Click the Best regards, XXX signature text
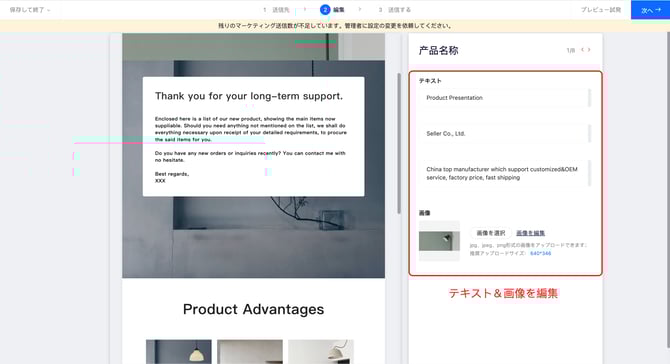This screenshot has height=364, width=670. tap(172, 177)
